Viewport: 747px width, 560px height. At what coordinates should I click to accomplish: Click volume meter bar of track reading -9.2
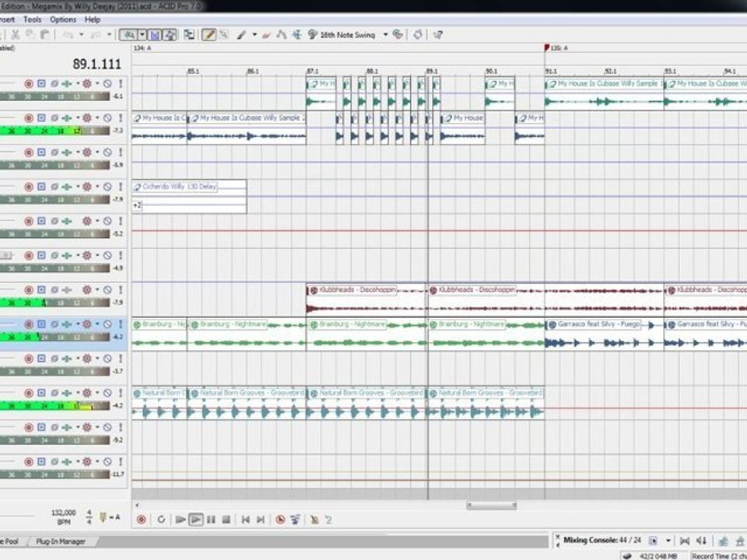(x=54, y=440)
